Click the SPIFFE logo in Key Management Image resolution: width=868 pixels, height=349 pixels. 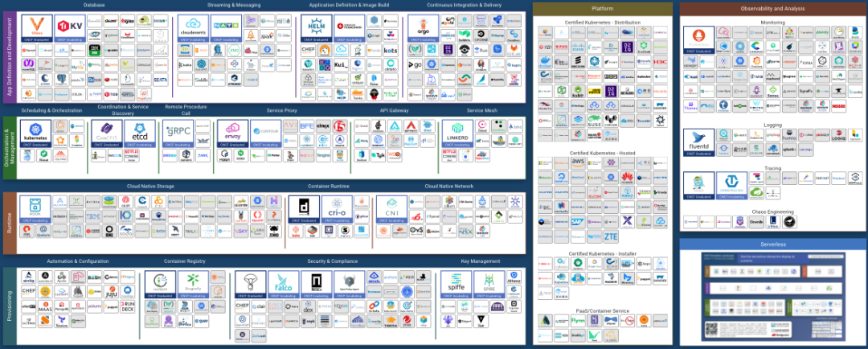point(457,285)
